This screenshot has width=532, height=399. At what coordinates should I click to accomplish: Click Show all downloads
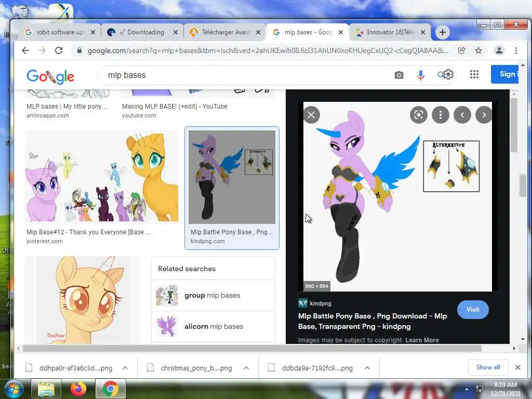(x=488, y=367)
